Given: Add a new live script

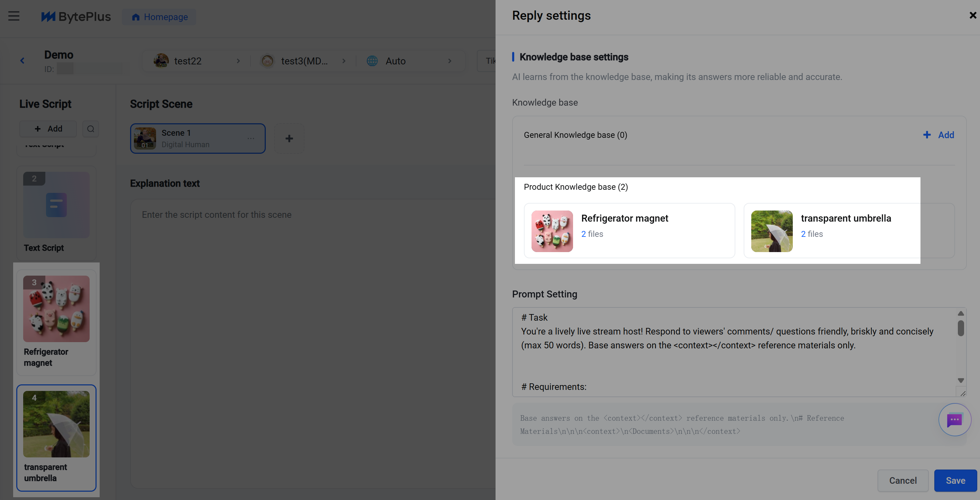Looking at the screenshot, I should point(48,129).
